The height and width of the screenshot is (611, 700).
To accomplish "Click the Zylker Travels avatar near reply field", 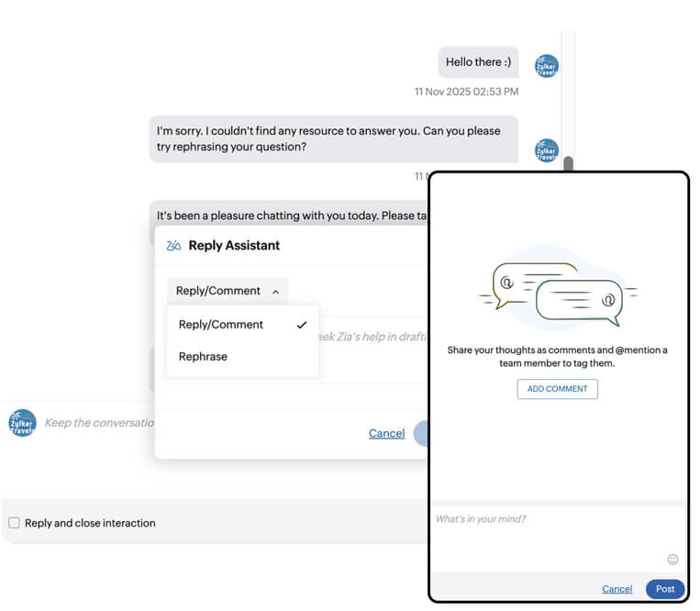I will coord(22,423).
